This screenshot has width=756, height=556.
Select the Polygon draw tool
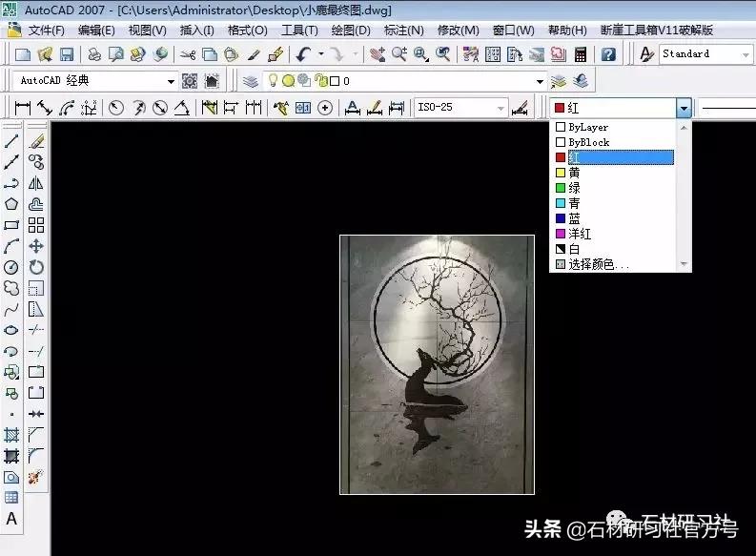tap(11, 204)
